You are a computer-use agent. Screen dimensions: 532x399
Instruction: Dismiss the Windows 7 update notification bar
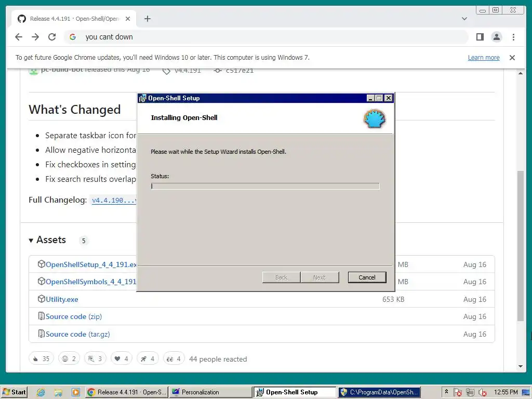(512, 58)
